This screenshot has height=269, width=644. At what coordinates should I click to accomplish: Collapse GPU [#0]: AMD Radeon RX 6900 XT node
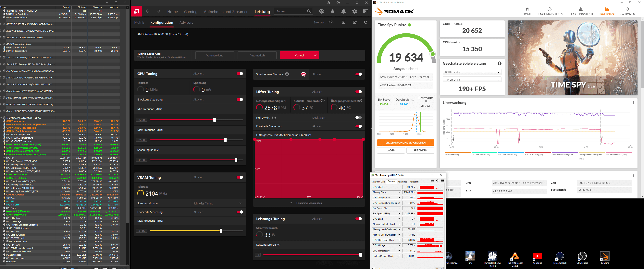[1, 118]
